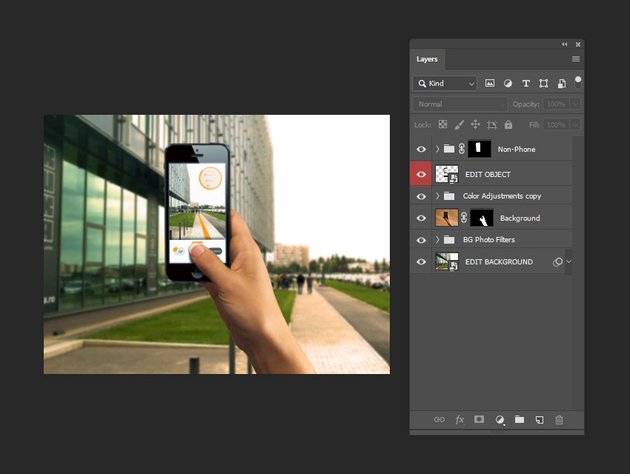Switch to the Layers tab

pyautogui.click(x=427, y=59)
